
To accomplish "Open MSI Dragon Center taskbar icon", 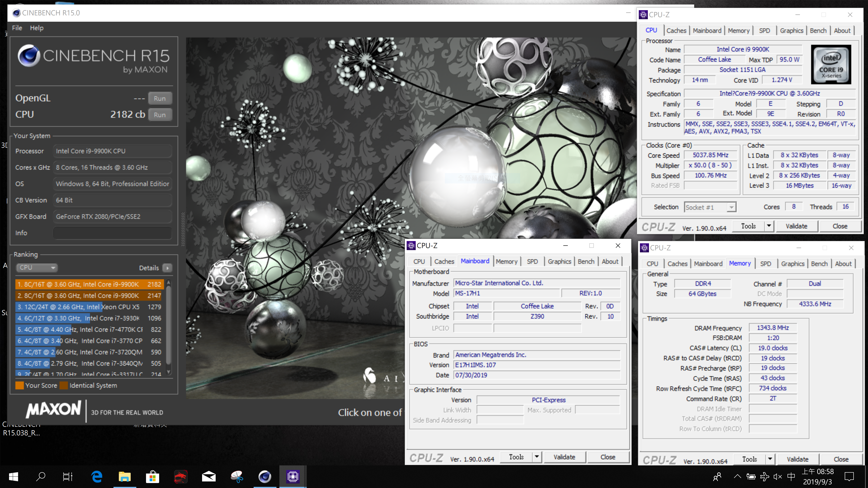I will [181, 476].
